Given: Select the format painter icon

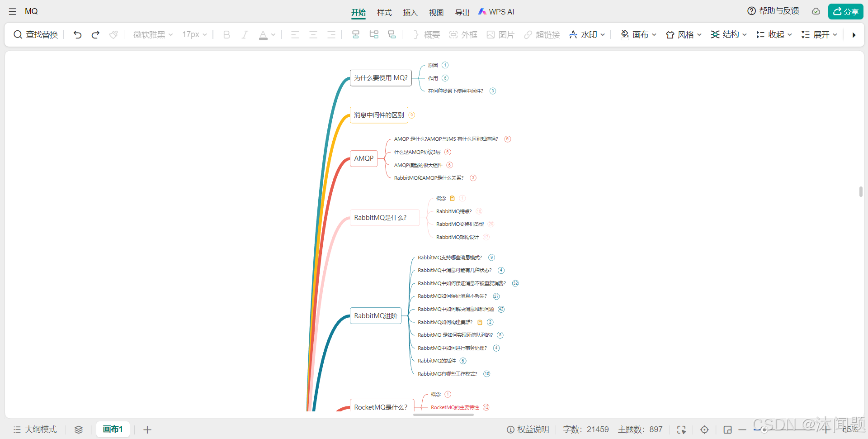Looking at the screenshot, I should pos(113,35).
